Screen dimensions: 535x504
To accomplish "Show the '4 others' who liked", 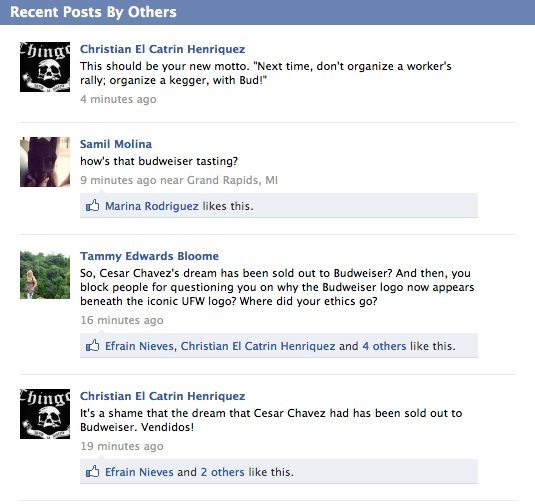I will pyautogui.click(x=385, y=346).
